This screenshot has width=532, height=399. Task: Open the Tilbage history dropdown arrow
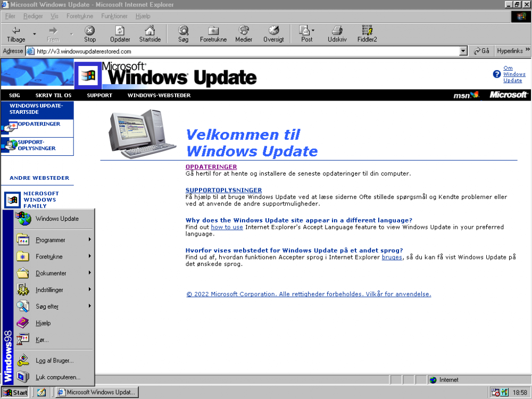tap(35, 34)
